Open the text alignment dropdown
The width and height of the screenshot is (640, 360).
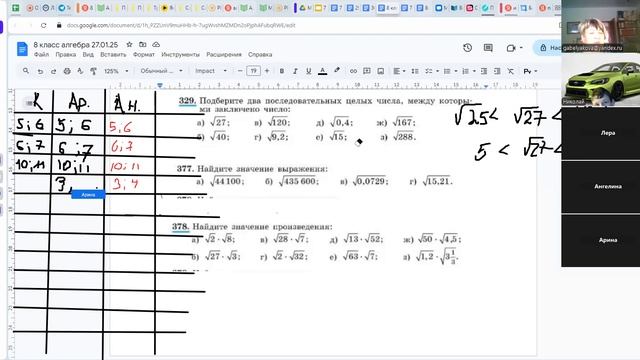tap(399, 71)
